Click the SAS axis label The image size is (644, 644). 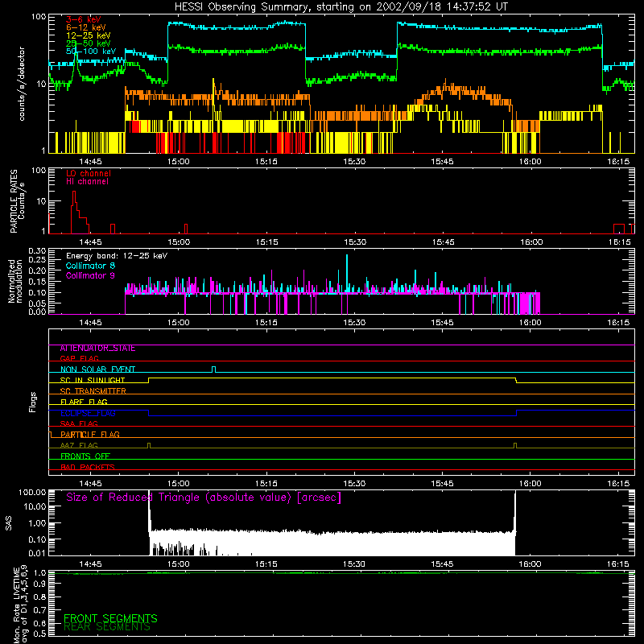tap(9, 523)
